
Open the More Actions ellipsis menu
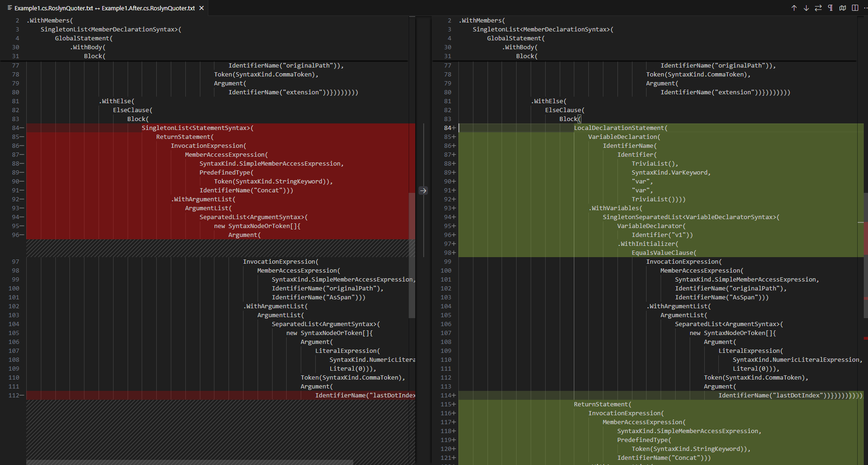866,8
